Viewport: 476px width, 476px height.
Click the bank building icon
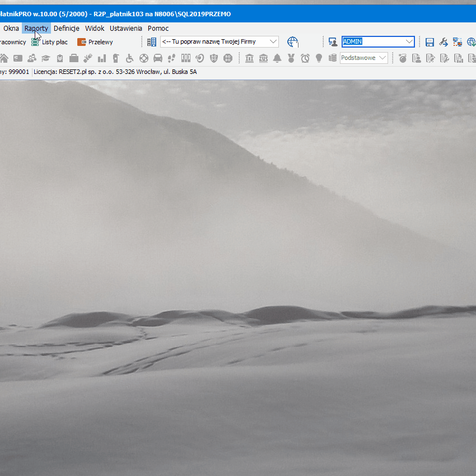250,58
